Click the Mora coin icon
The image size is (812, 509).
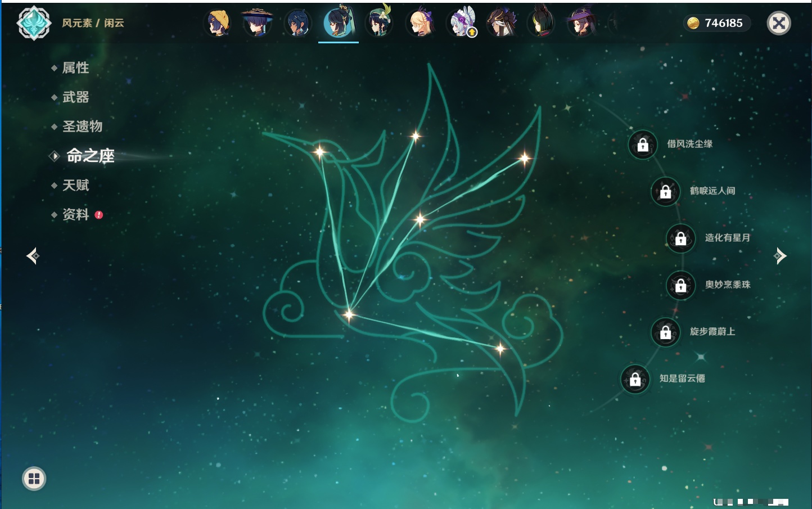(x=693, y=23)
